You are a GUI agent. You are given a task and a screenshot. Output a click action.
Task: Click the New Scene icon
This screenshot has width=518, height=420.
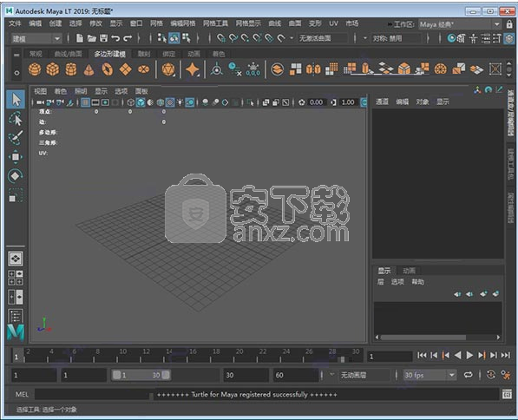tap(80, 38)
